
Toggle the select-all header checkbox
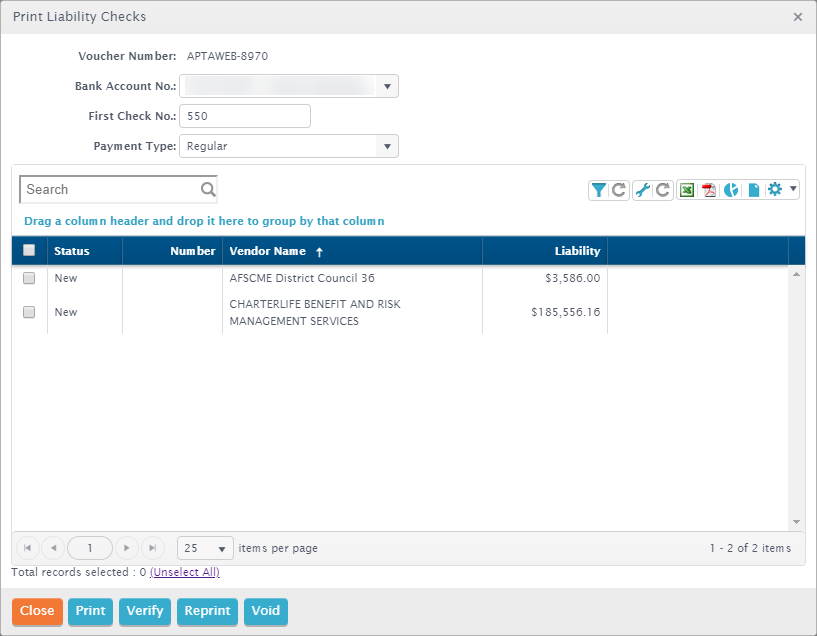click(29, 251)
